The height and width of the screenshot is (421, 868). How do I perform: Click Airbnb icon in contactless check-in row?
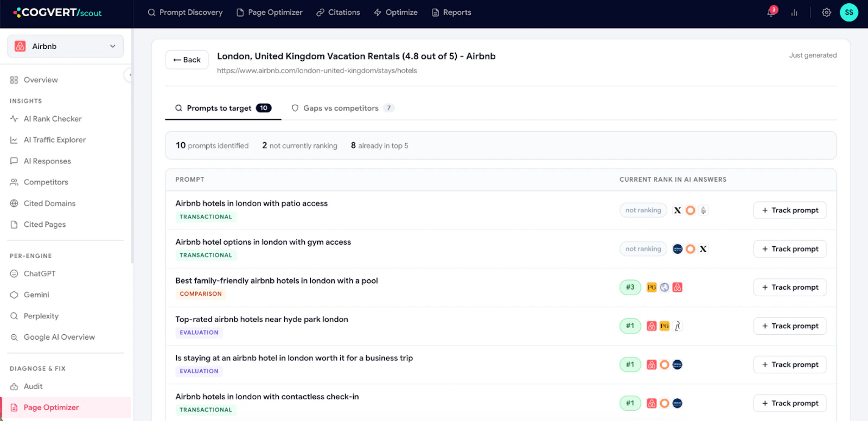(x=652, y=403)
